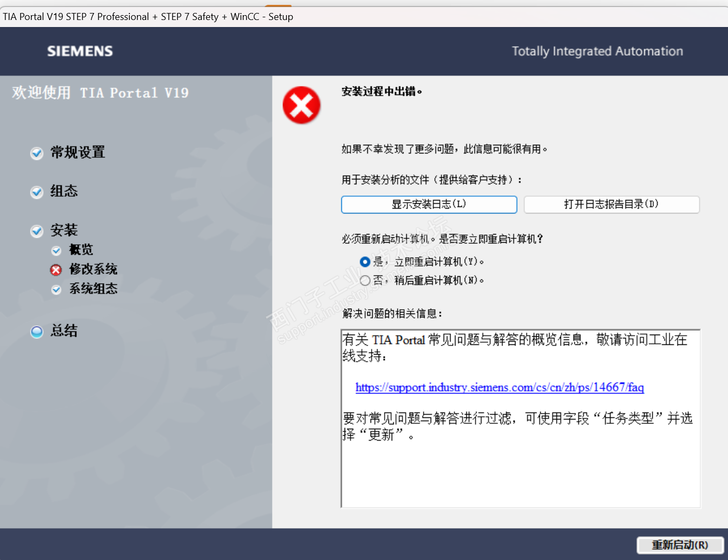Click the checkmark icon beside 系统组态
The image size is (728, 560).
56,290
